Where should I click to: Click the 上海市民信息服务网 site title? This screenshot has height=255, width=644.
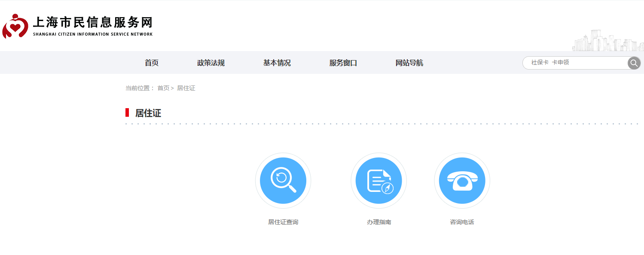[x=93, y=22]
